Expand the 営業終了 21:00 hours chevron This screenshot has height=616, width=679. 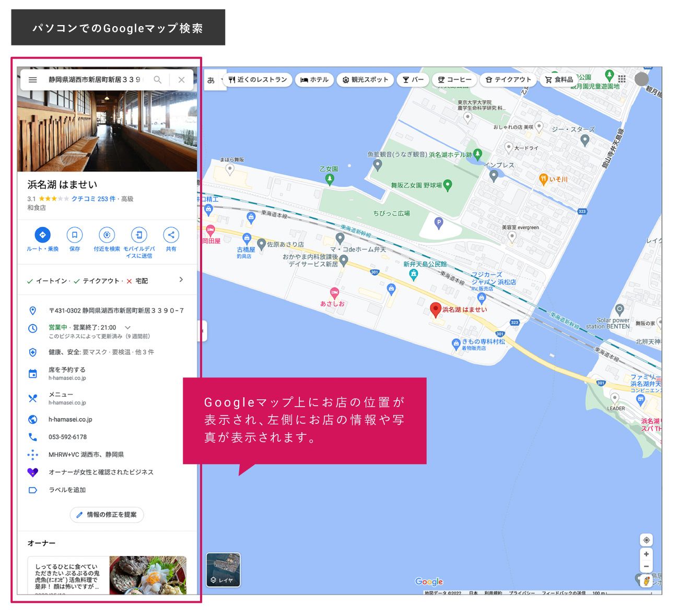click(x=127, y=328)
